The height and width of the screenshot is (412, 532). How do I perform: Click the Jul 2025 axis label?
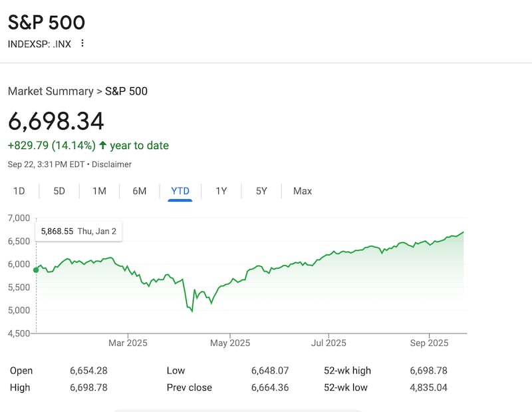tap(329, 343)
